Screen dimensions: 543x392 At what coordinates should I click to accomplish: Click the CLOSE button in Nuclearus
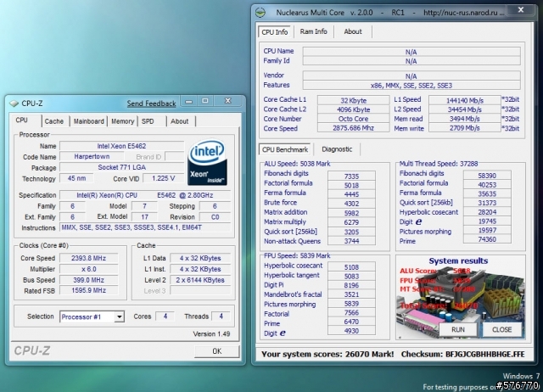point(501,330)
